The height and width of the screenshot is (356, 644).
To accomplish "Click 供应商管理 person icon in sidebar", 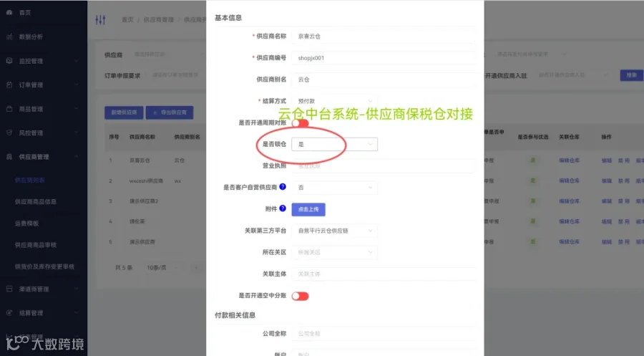I will click(x=9, y=157).
